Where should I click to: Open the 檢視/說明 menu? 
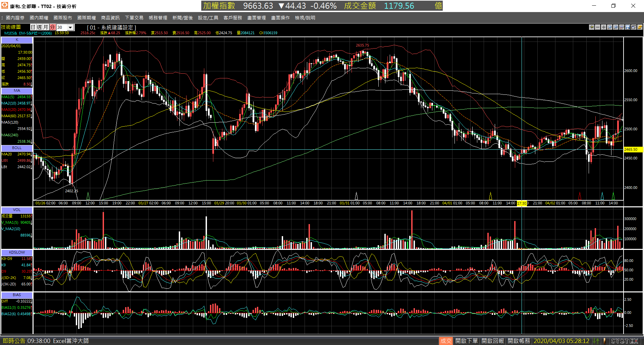[305, 18]
